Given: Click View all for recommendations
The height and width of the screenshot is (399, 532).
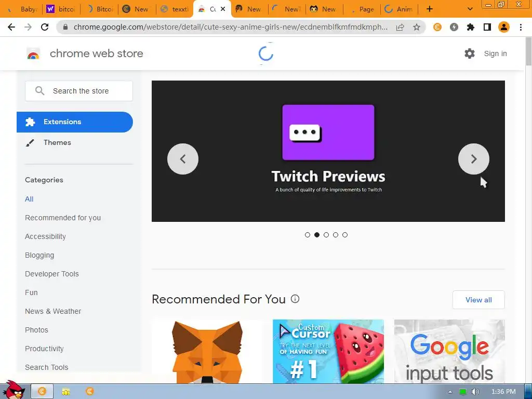Looking at the screenshot, I should pos(478,300).
